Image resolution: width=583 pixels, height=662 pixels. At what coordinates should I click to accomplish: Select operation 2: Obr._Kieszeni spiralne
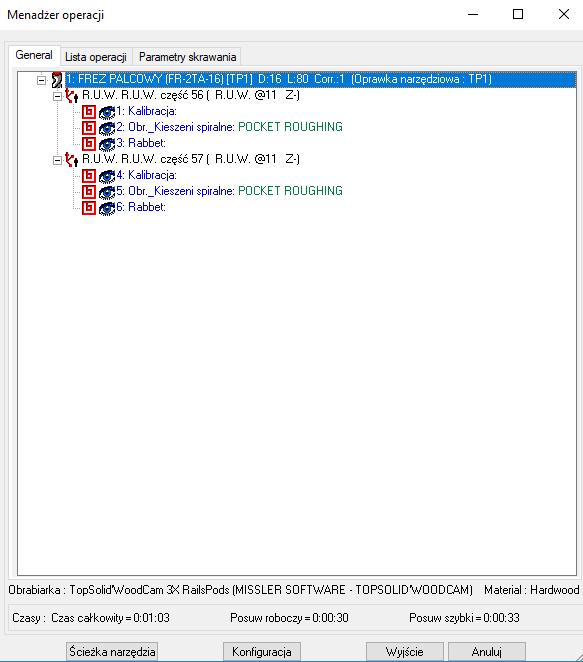click(x=229, y=128)
